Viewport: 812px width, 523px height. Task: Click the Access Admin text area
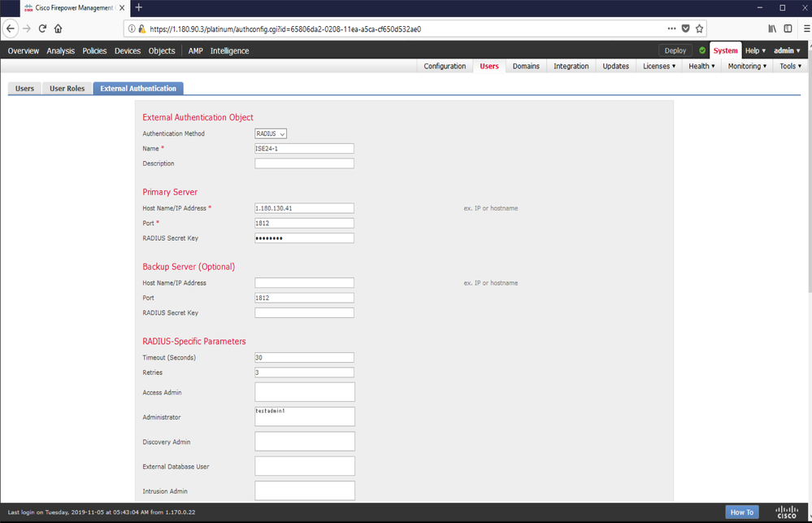tap(305, 392)
